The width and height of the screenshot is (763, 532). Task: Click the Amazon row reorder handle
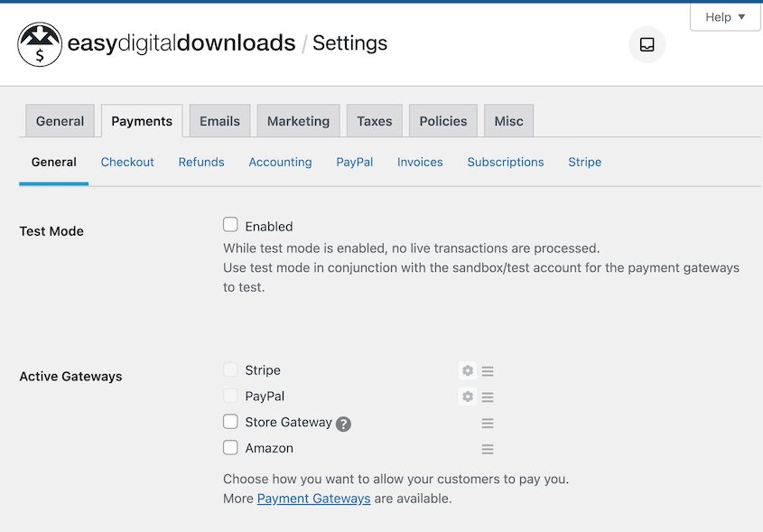488,449
